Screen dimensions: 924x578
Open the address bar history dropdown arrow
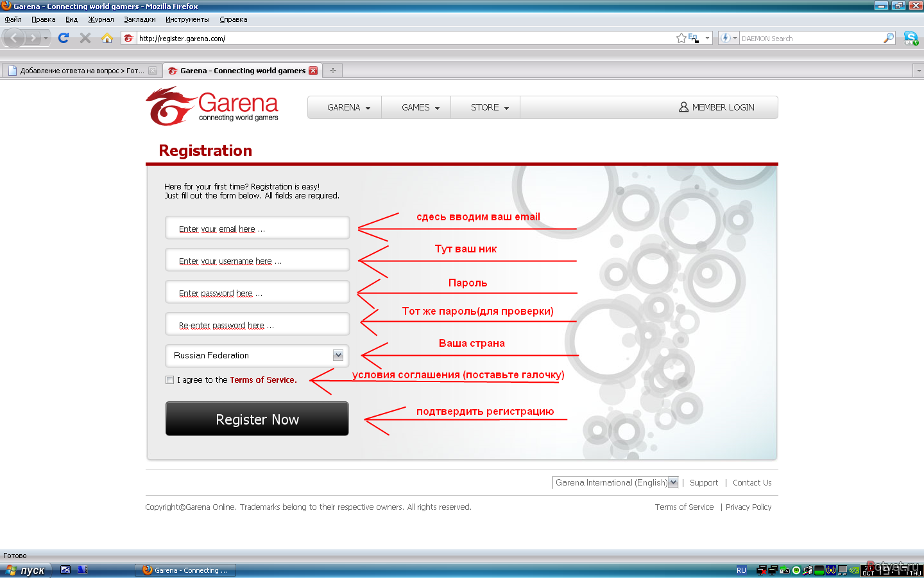tap(707, 38)
